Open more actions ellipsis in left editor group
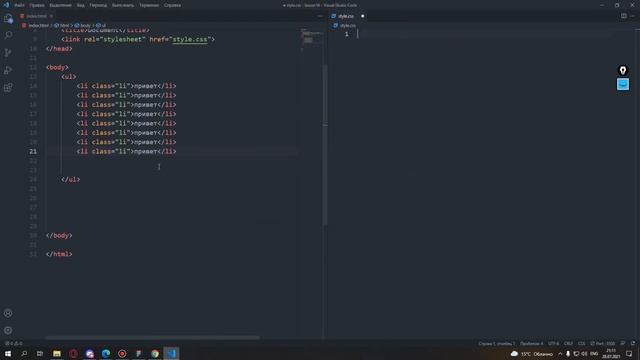The height and width of the screenshot is (360, 640). (x=320, y=16)
